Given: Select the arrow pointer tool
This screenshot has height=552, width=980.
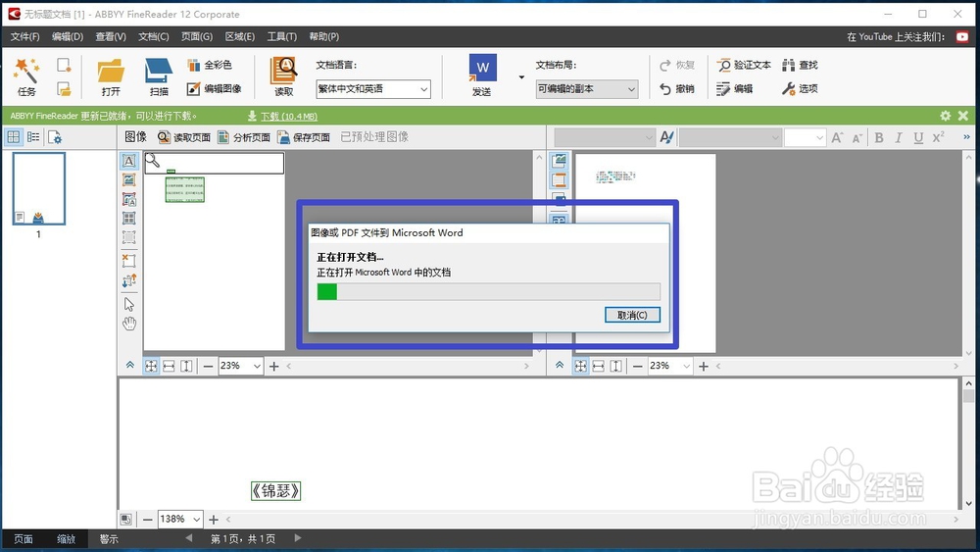Looking at the screenshot, I should point(128,305).
